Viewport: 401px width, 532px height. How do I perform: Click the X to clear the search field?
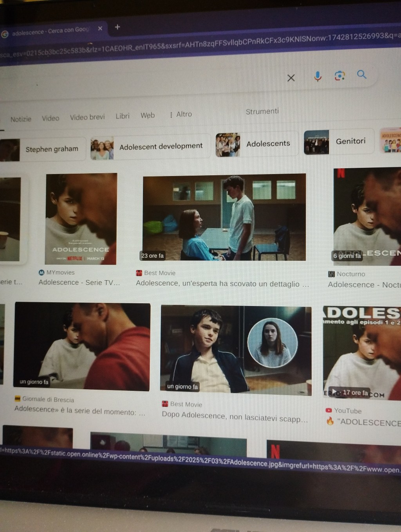[x=291, y=78]
